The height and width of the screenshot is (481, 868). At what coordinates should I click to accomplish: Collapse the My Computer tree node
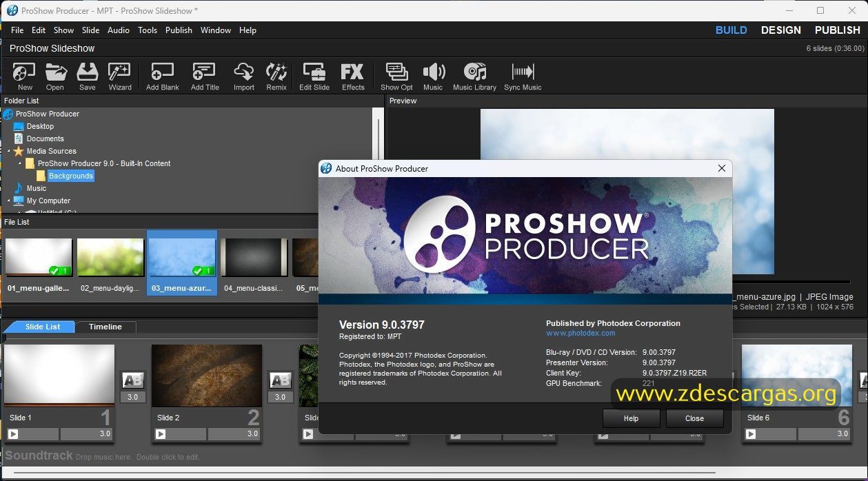pyautogui.click(x=9, y=201)
